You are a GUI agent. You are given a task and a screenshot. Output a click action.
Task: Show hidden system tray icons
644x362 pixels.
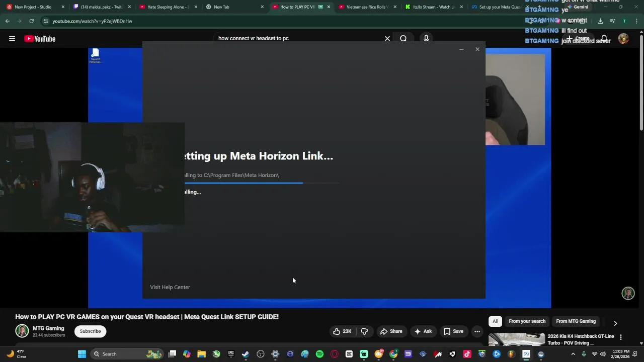tap(573, 354)
